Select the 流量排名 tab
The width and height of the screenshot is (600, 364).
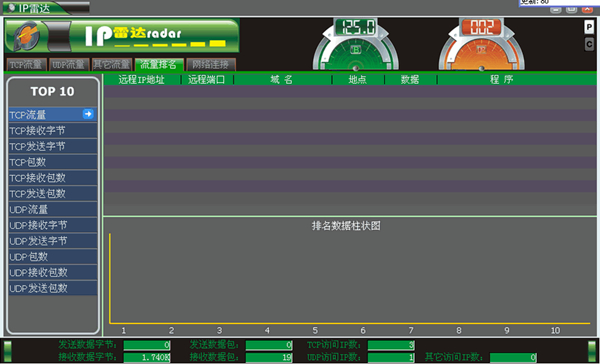(159, 65)
